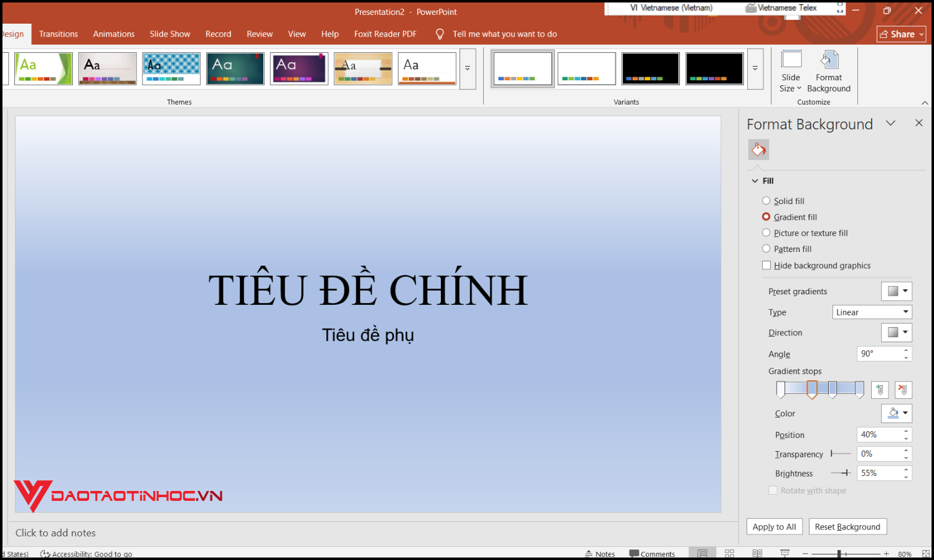Screen dimensions: 934x560
Task: Start Slide Show from status bar
Action: coord(785,553)
